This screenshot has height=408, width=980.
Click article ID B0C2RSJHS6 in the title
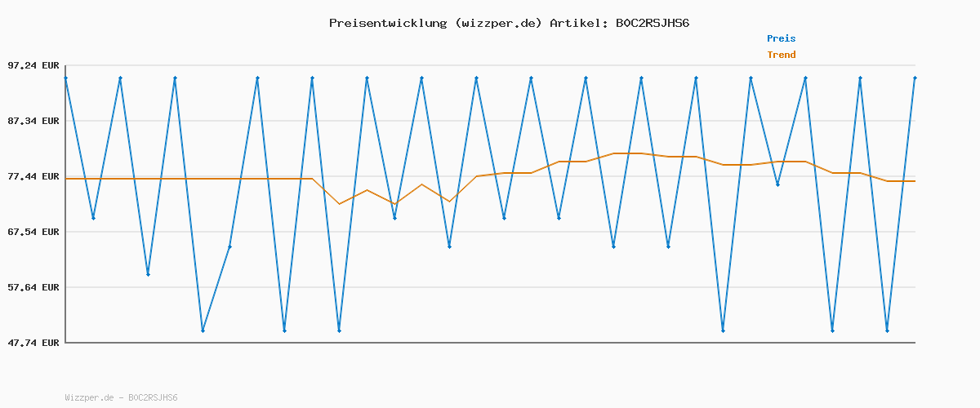pos(652,23)
